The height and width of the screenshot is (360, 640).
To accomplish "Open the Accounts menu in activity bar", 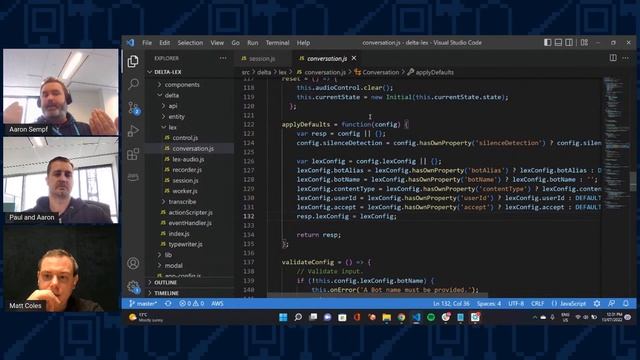I will tap(133, 263).
